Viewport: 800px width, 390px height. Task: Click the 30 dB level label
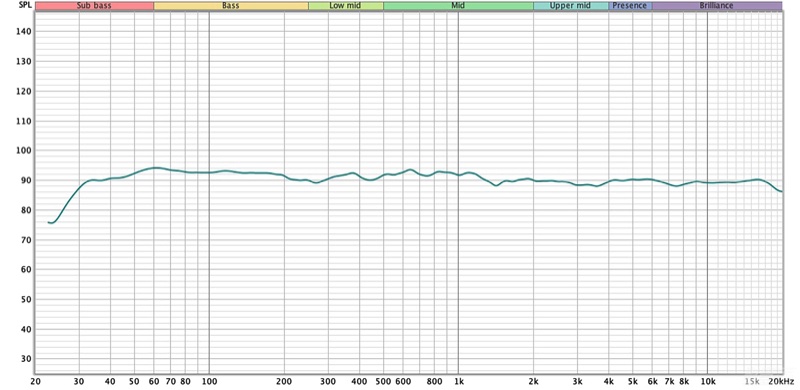coord(27,359)
